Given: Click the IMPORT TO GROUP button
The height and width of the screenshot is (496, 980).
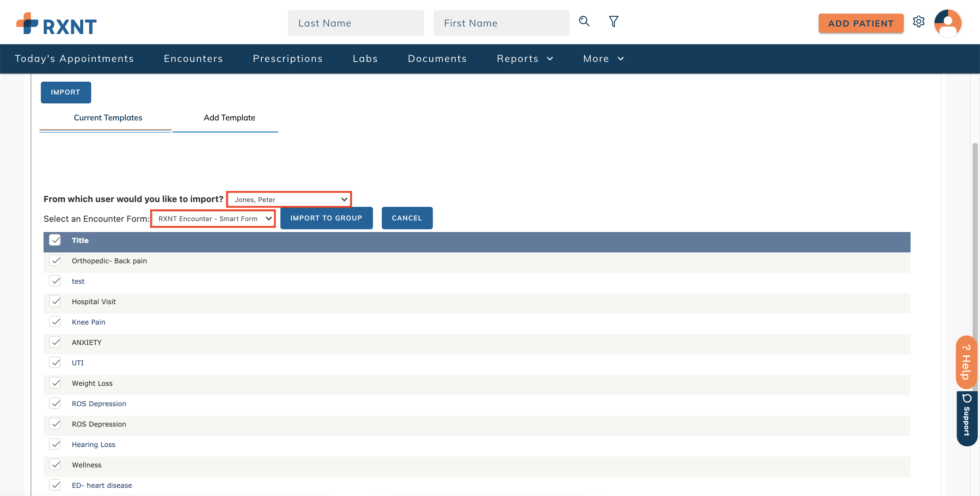Looking at the screenshot, I should [326, 218].
